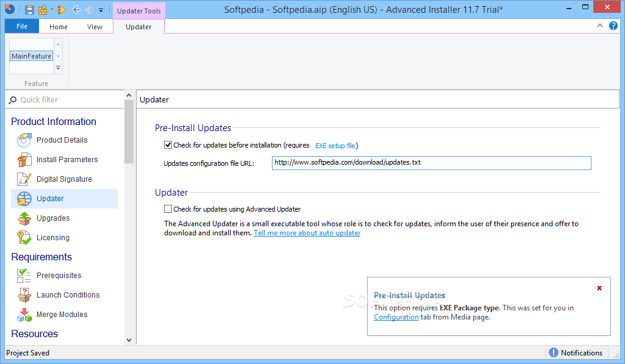Viewport: 625px width, 364px height.
Task: Open the Build options dropdown arrow
Action: click(52, 10)
